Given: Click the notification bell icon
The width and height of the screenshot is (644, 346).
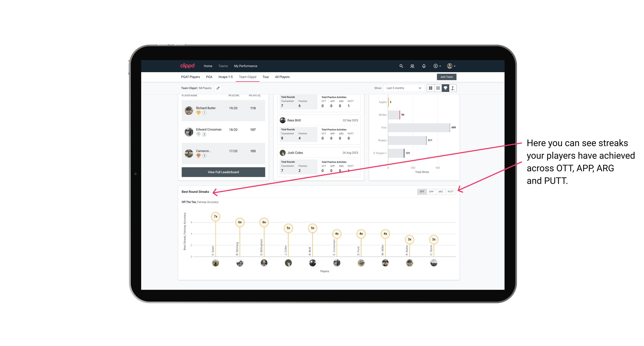Looking at the screenshot, I should point(423,66).
